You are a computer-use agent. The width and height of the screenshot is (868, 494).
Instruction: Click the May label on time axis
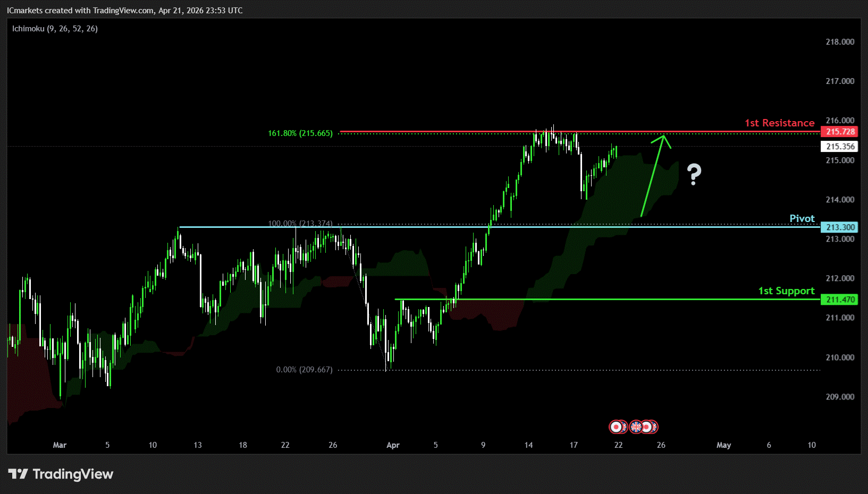[x=723, y=445]
